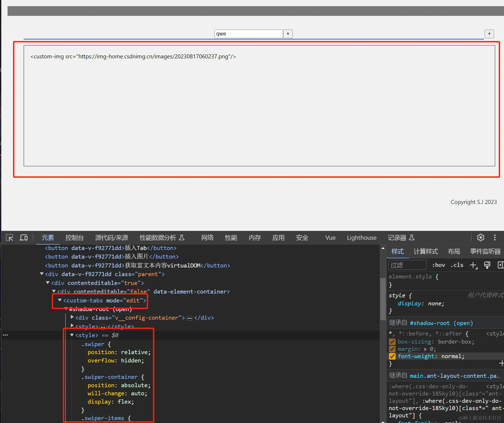The width and height of the screenshot is (504, 423).
Task: Select the 布局 Layout tab
Action: (x=454, y=252)
